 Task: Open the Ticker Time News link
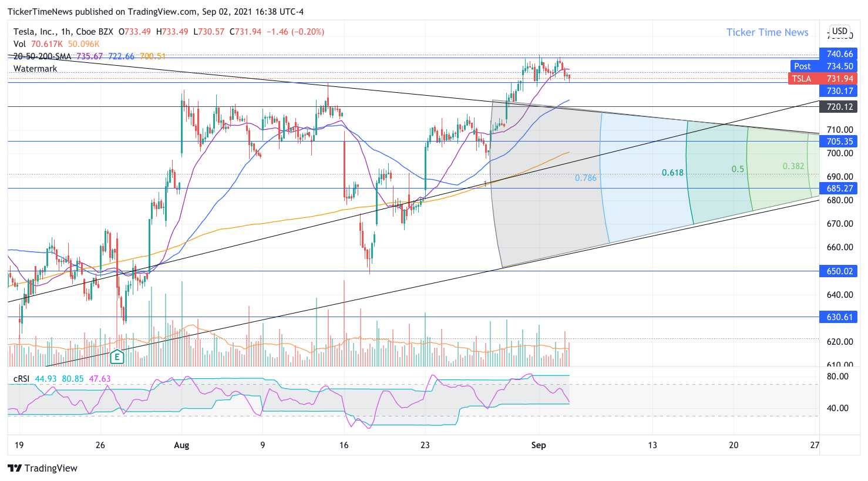point(767,32)
